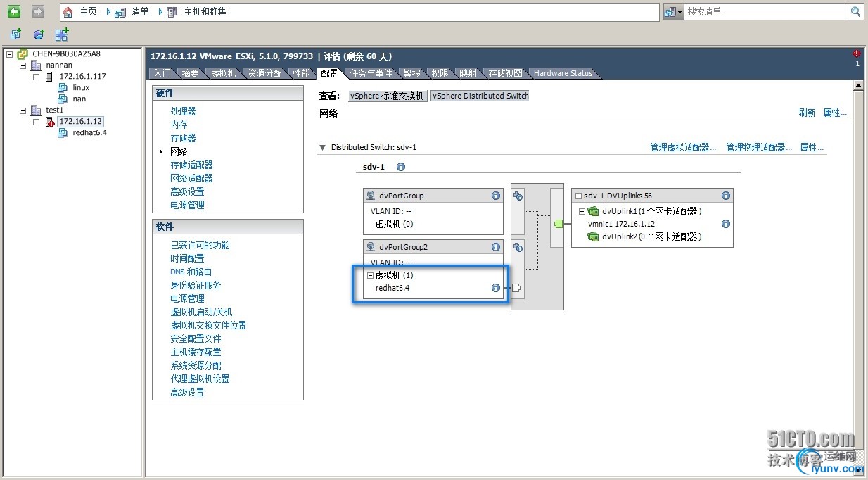Open the 入门 tab
The height and width of the screenshot is (480, 868).
coord(162,73)
